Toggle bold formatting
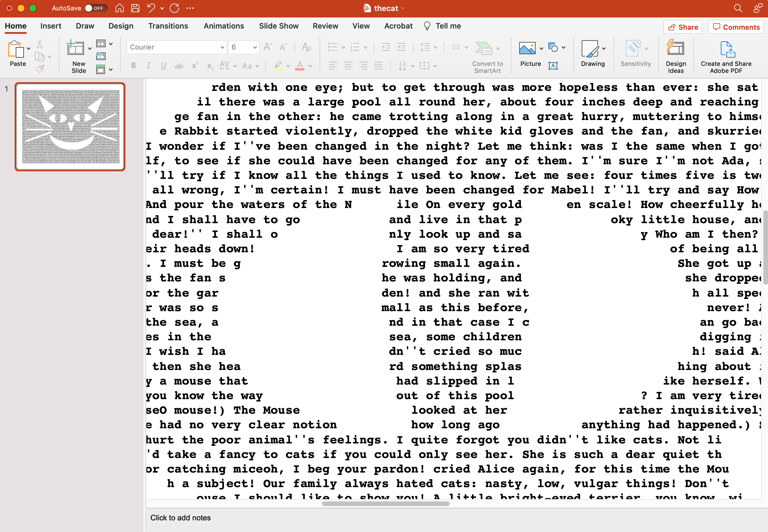The image size is (768, 532). [x=133, y=65]
